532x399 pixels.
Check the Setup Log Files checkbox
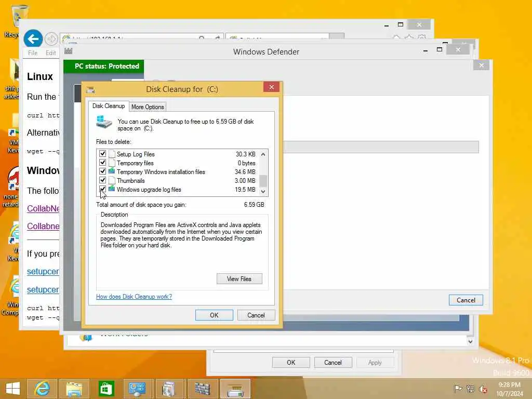click(102, 154)
